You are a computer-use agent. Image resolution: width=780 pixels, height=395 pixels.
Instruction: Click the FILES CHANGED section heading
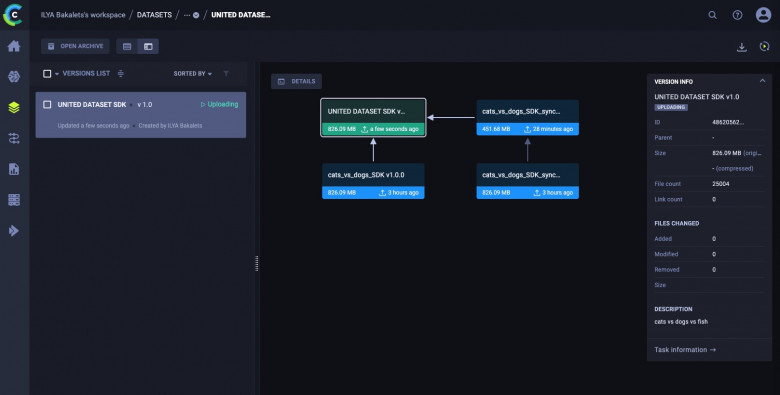[677, 223]
